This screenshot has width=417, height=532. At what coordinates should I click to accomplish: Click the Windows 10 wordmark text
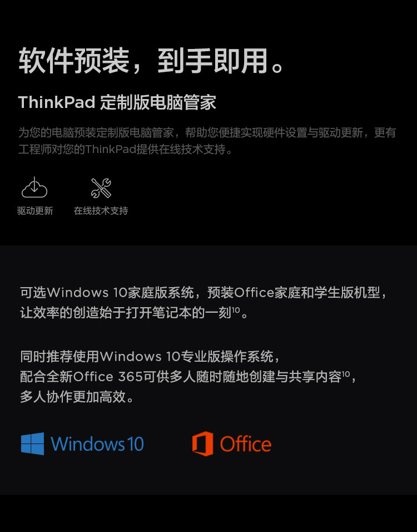(x=97, y=444)
